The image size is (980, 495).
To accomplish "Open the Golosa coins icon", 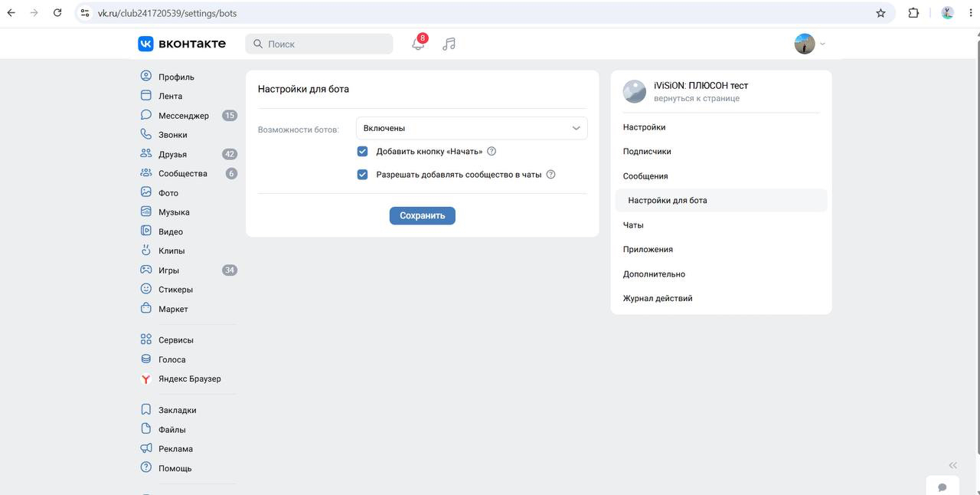I will click(x=146, y=359).
